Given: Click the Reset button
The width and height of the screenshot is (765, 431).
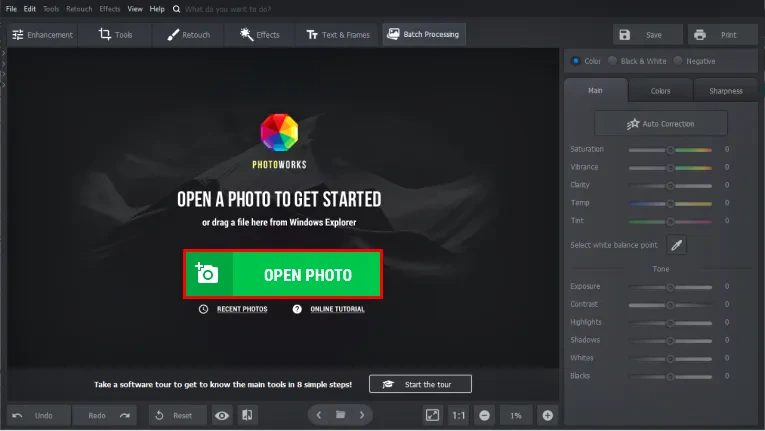Looking at the screenshot, I should (178, 415).
